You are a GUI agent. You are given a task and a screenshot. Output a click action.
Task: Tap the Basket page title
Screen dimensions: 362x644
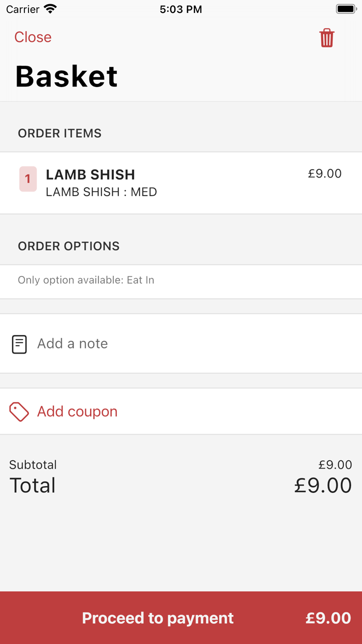[67, 77]
